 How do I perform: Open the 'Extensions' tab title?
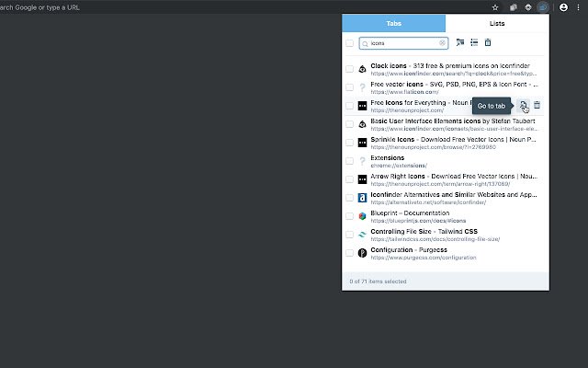(x=388, y=157)
